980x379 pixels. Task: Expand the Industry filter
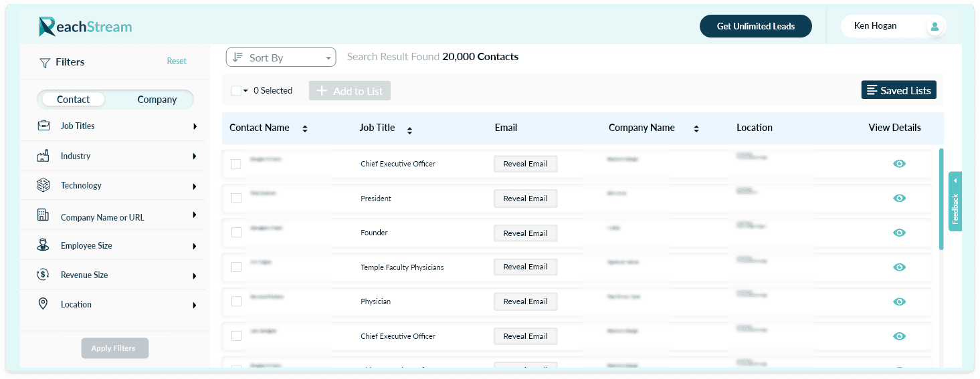click(195, 156)
